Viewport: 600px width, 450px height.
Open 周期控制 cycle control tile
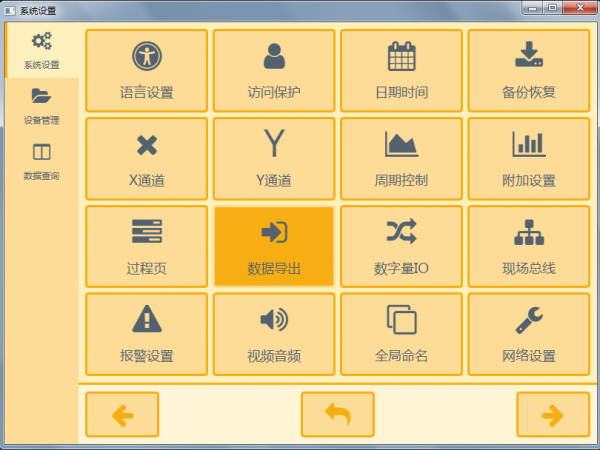(401, 159)
